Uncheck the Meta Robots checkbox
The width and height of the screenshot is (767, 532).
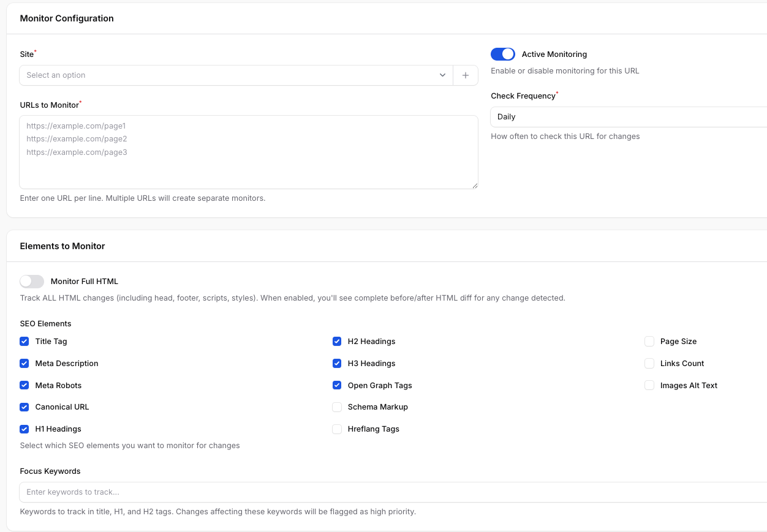click(25, 386)
